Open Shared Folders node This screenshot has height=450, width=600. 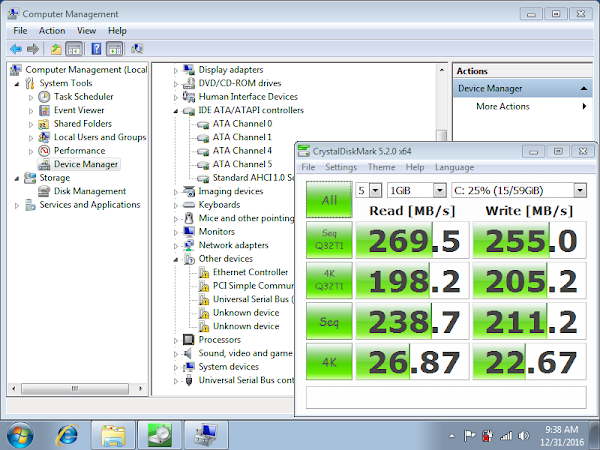83,124
